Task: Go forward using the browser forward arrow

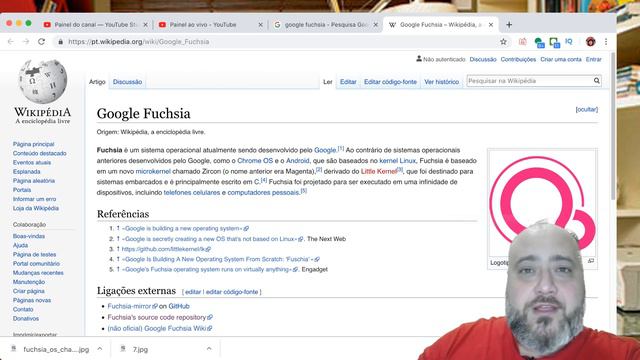Action: click(26, 42)
